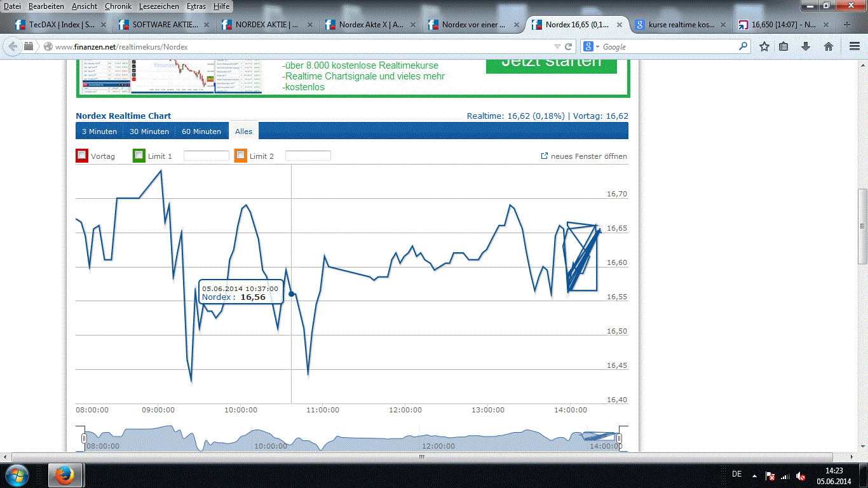Open a new tab with plus icon
The image size is (868, 488).
click(847, 25)
